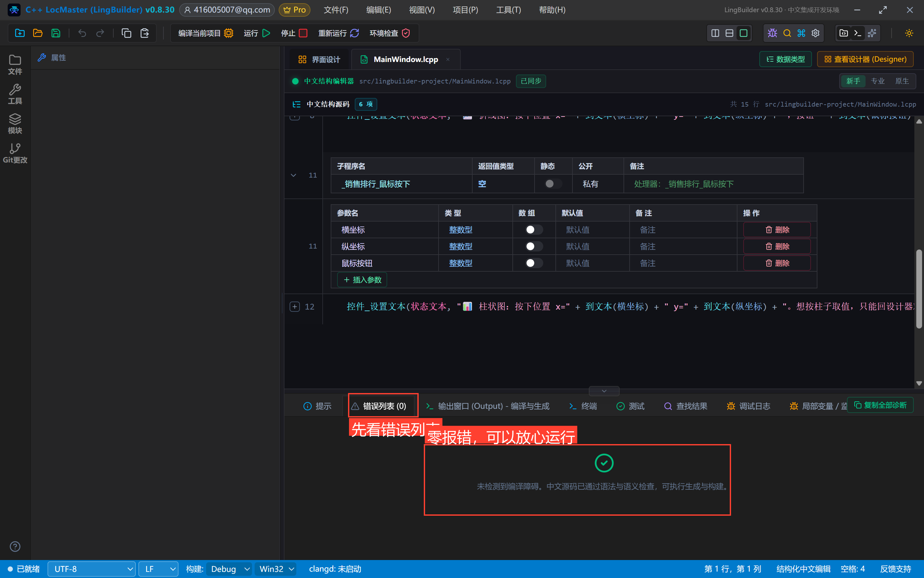Click the 默认值 field for 横坐标
This screenshot has width=924, height=578.
(x=592, y=230)
